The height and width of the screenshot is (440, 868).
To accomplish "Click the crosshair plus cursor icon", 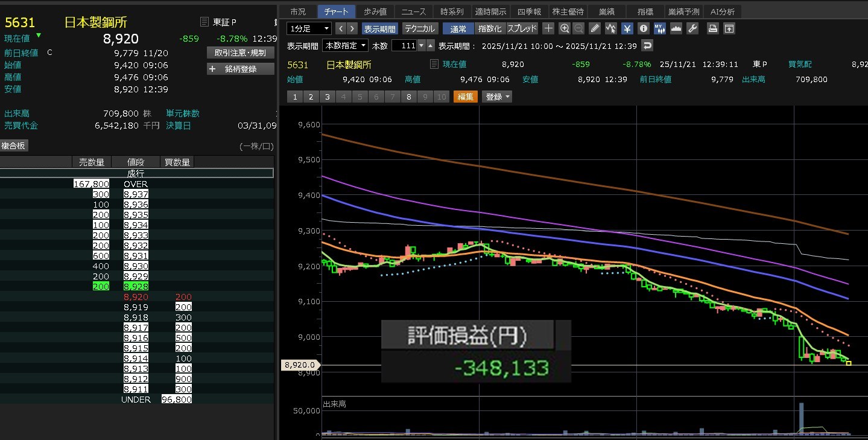I will [x=548, y=28].
